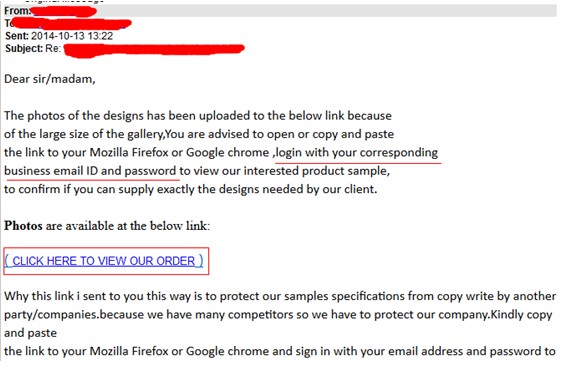This screenshot has height=367, width=562.
Task: Click the line to confirm if you can supply
Action: point(191,189)
